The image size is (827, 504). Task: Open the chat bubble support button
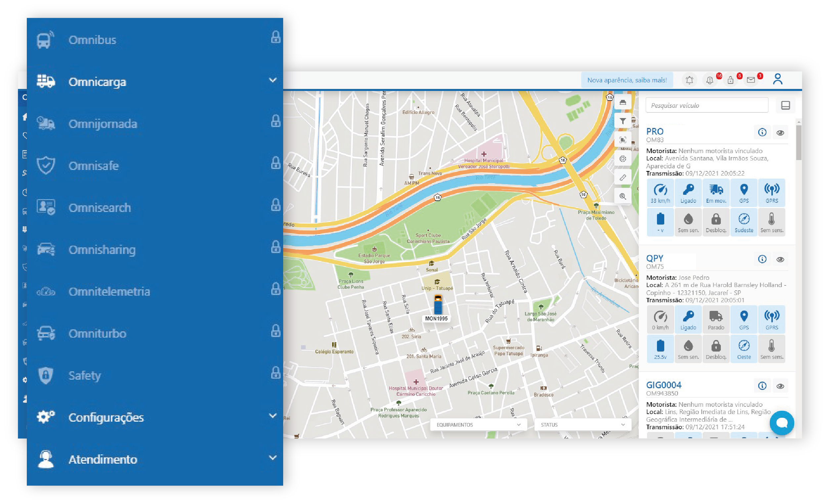click(782, 423)
